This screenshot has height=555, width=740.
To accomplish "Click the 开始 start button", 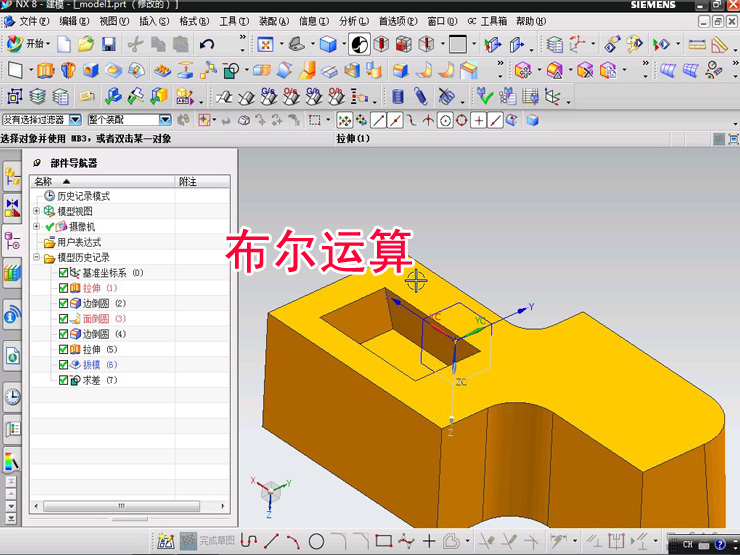I will pos(28,44).
